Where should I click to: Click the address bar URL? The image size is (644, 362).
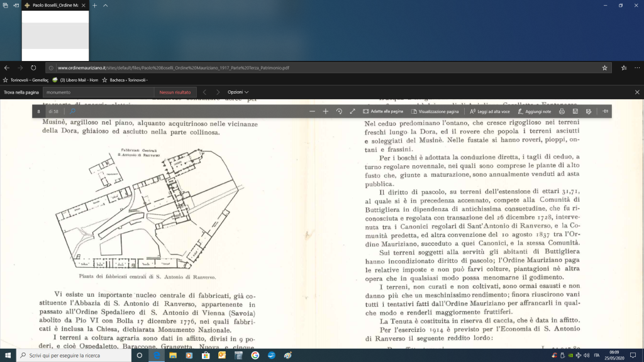tap(174, 68)
